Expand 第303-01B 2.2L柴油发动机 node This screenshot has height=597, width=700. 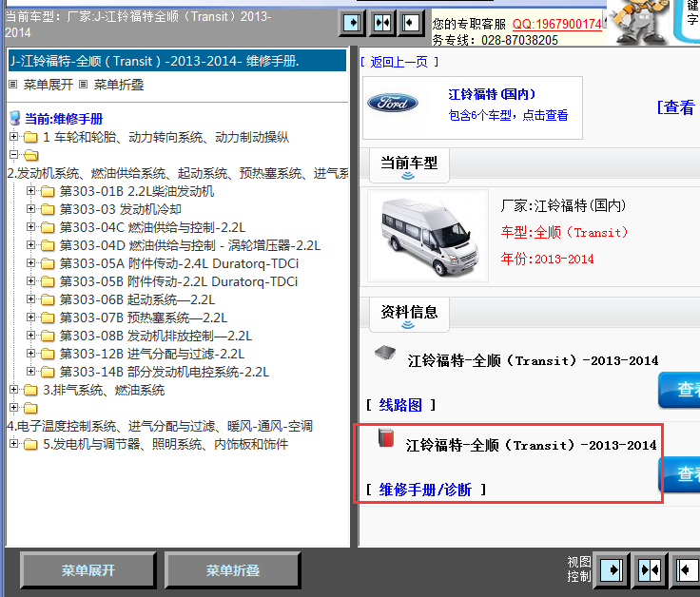(x=30, y=191)
